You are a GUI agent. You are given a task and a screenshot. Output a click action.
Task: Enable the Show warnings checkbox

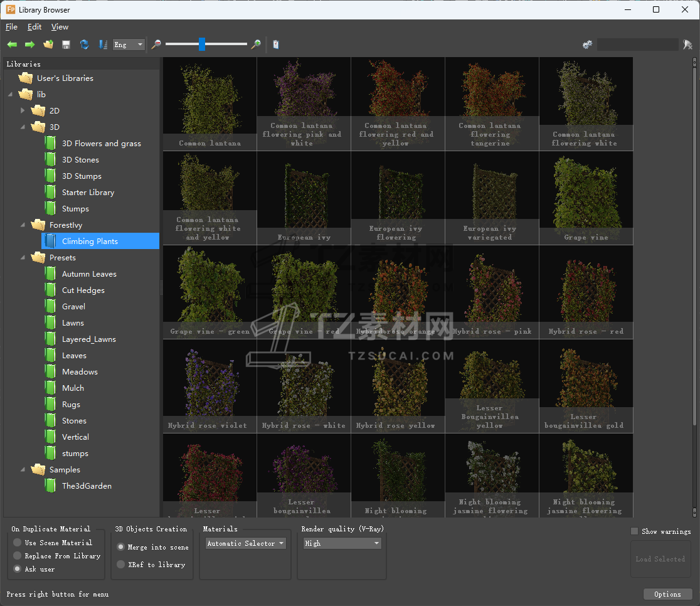(x=634, y=531)
